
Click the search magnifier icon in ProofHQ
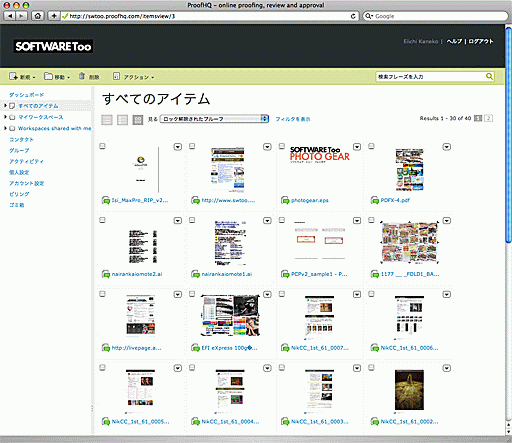(x=489, y=76)
